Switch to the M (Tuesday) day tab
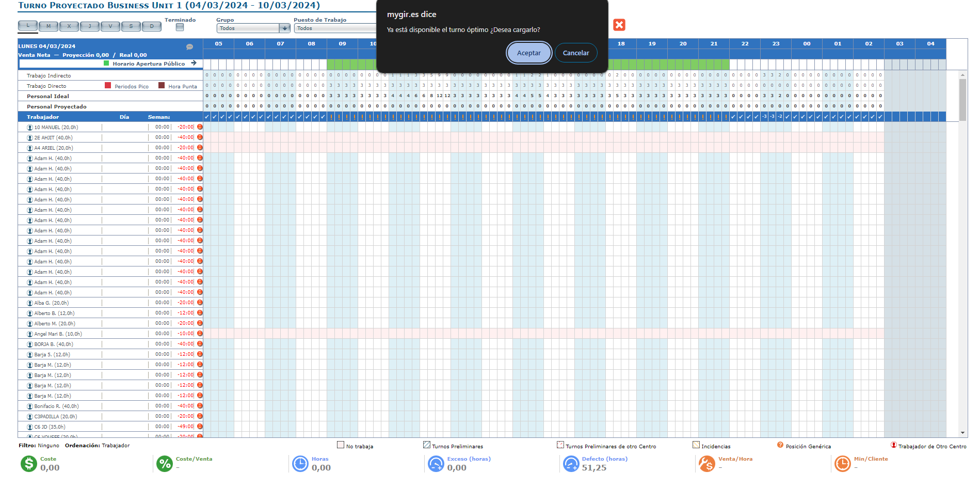This screenshot has width=980, height=487. (49, 26)
